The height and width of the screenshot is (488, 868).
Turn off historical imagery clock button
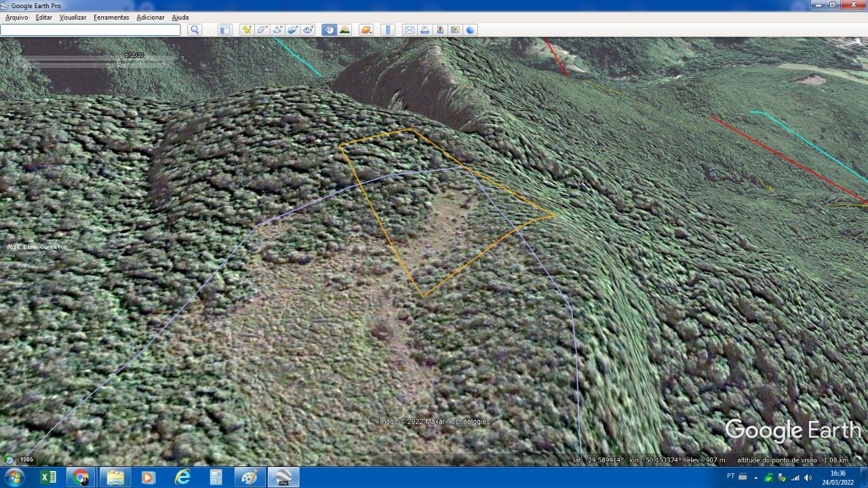coord(329,30)
